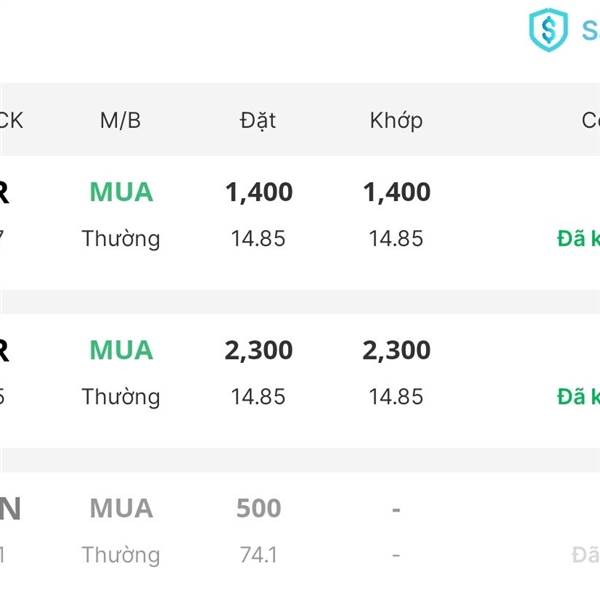
Task: Click ordered quantity 1,400 in Đặt column
Action: click(x=259, y=192)
